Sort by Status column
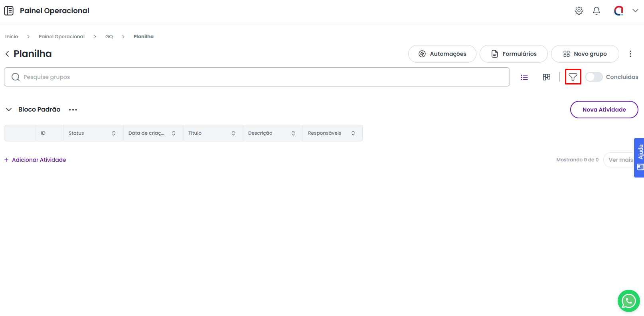Screen dimensions: 644x316 point(114,133)
